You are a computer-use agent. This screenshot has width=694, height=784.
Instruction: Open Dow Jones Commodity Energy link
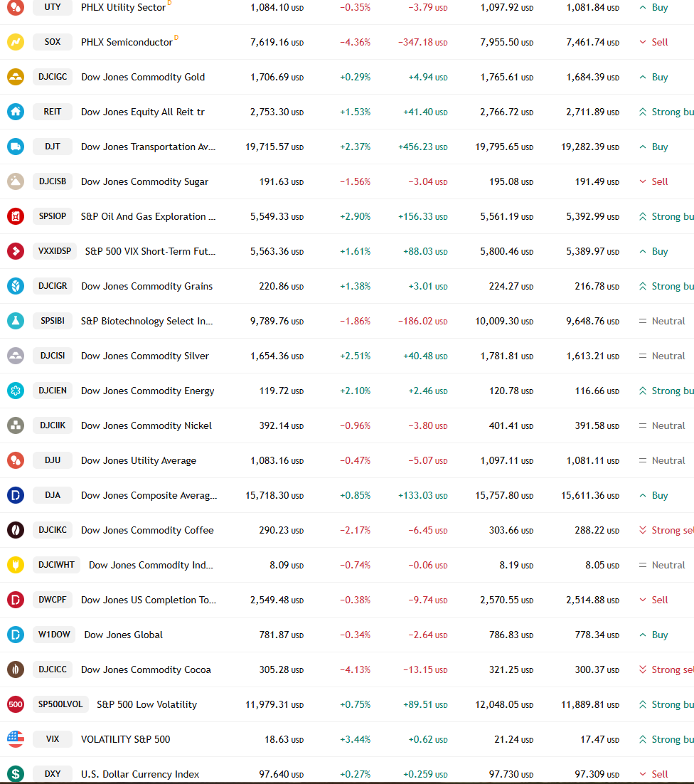point(148,391)
